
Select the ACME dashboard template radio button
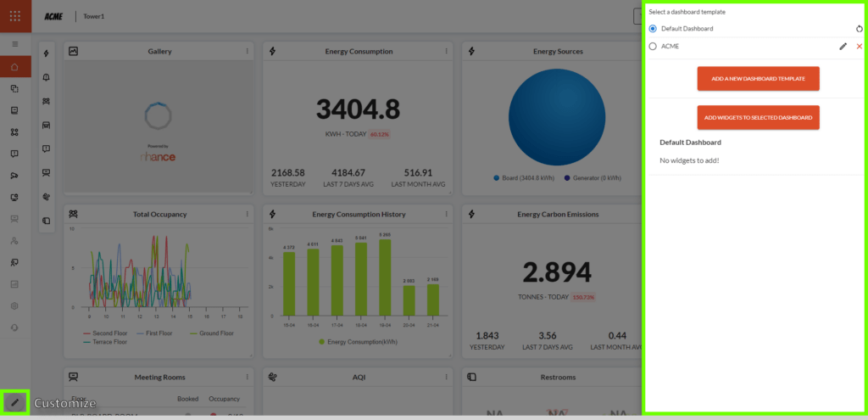652,46
